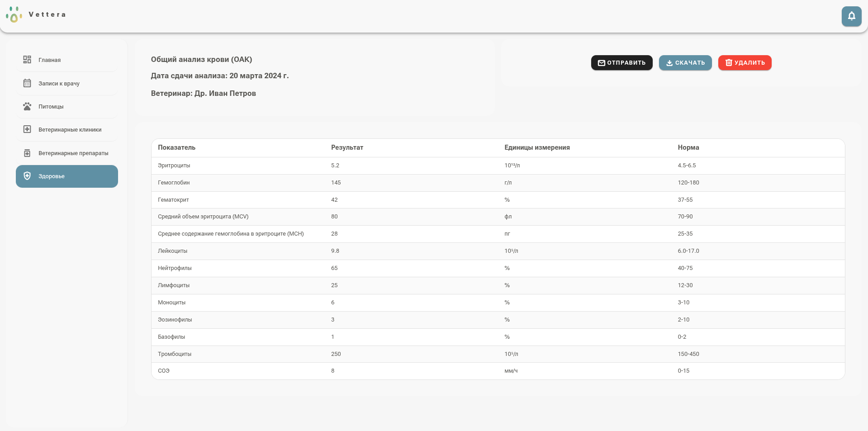Download the analysis with СКАЧАТЬ

[685, 63]
